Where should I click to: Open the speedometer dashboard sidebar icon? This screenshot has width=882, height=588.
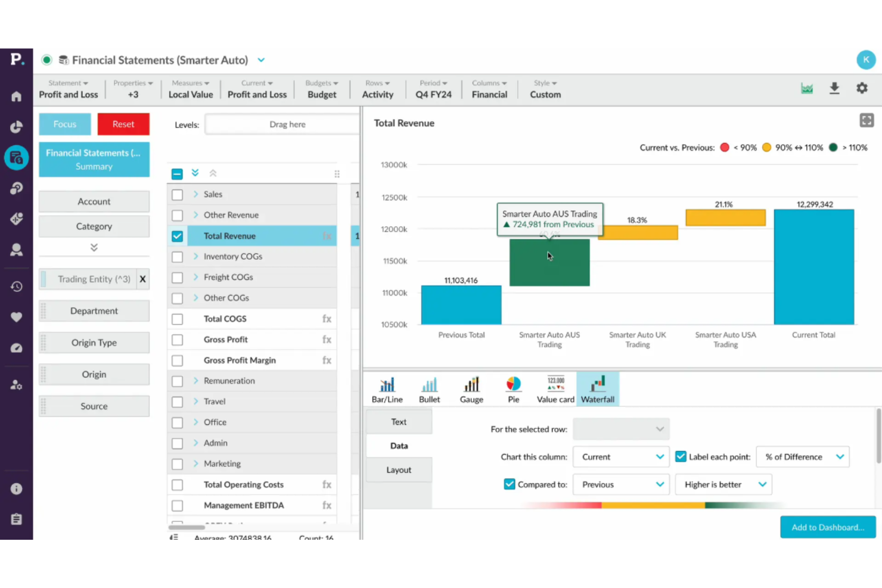click(16, 348)
